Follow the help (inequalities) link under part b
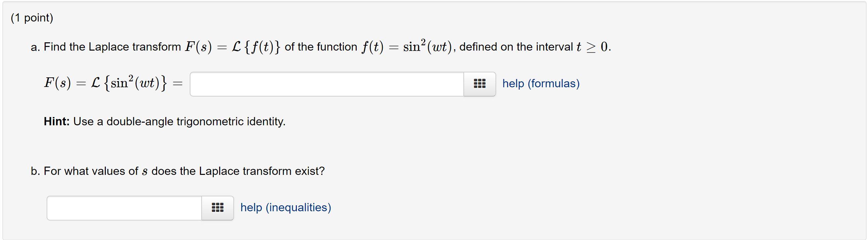 285,208
